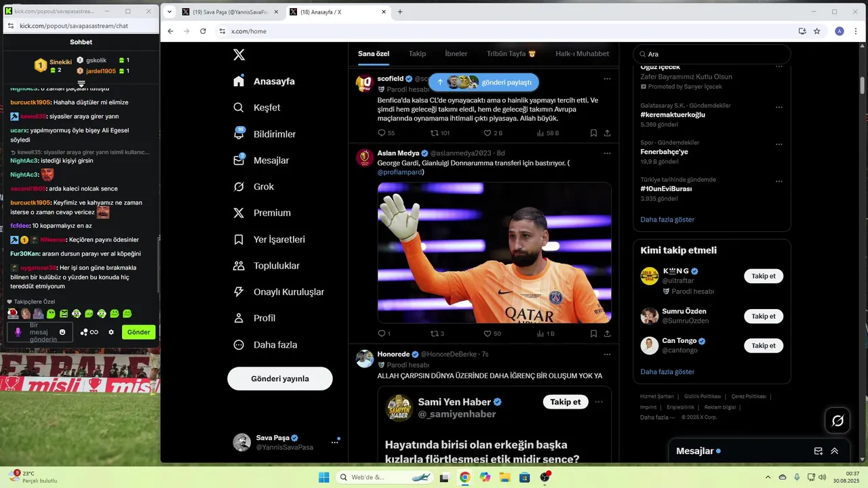
Task: Open emoji picker in Kick chat input
Action: pos(62,332)
